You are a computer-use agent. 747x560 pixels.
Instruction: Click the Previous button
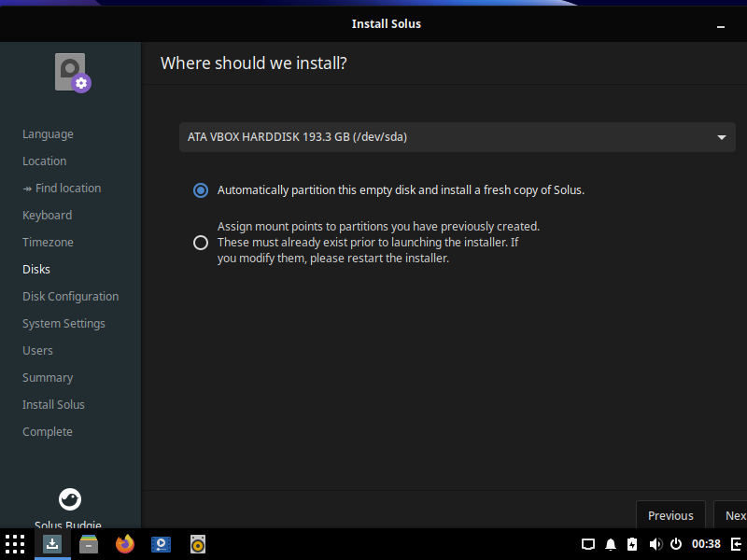[670, 516]
